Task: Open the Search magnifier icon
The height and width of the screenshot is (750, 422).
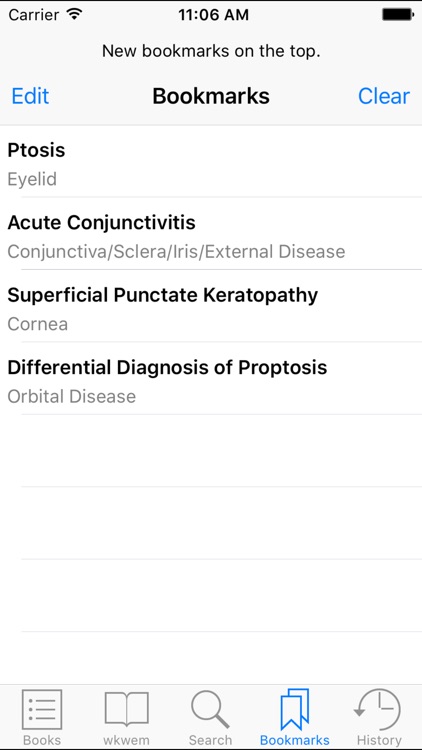Action: (210, 710)
